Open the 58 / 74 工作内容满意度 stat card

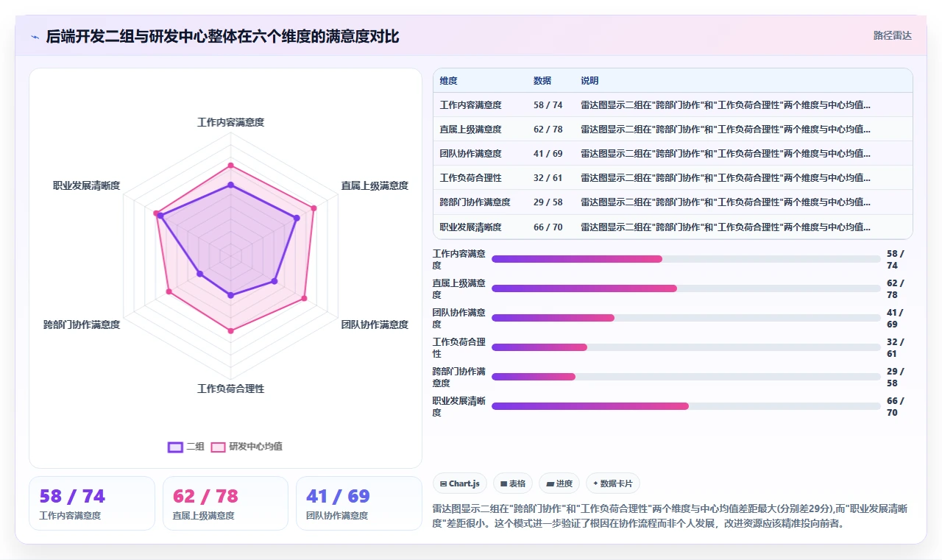pyautogui.click(x=92, y=503)
